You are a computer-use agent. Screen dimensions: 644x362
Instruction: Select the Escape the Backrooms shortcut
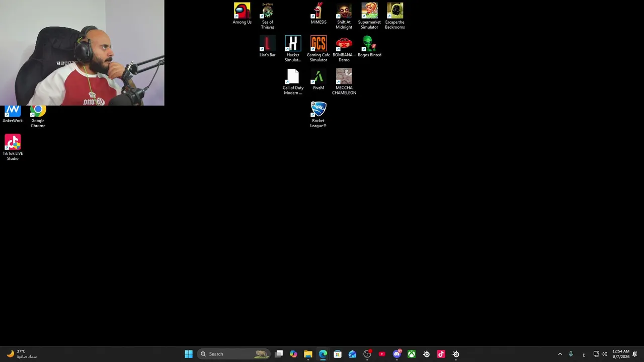tap(395, 16)
